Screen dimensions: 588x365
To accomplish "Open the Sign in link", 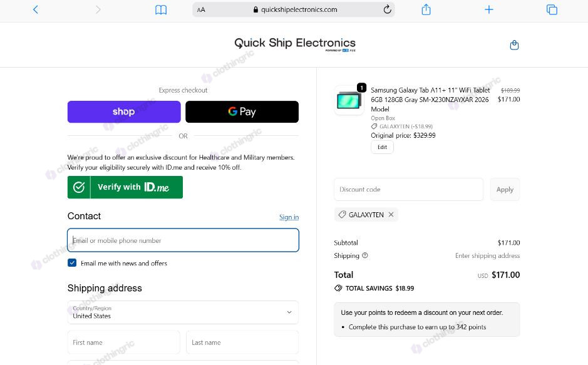I will [x=289, y=217].
